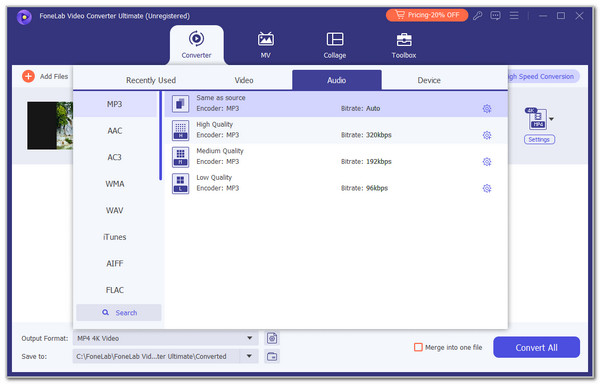The height and width of the screenshot is (384, 600).
Task: Click the format list scrollbar
Action: (160, 136)
